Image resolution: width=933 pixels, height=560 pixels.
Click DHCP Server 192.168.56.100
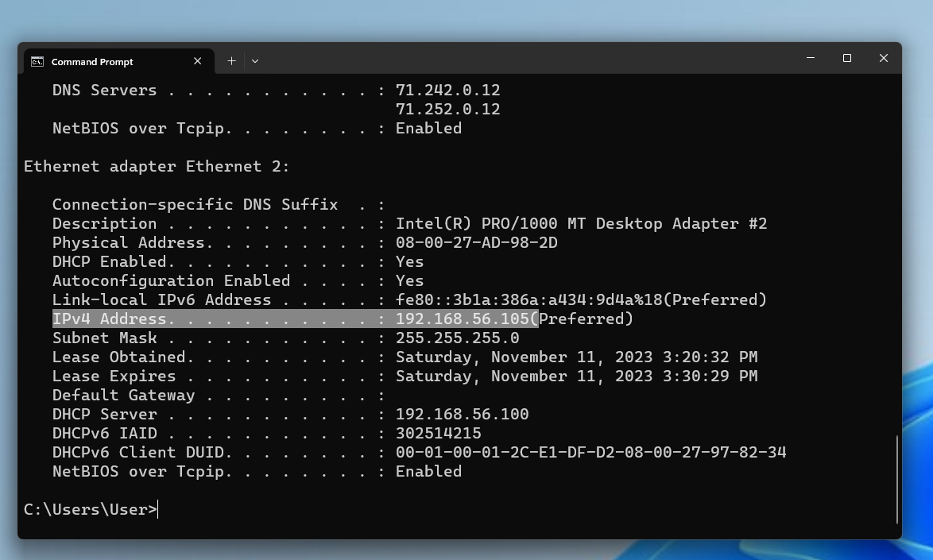463,415
